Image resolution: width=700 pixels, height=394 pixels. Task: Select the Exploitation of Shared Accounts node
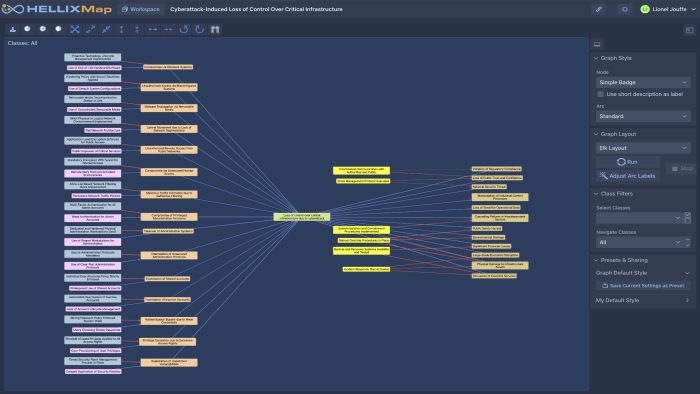(x=167, y=279)
